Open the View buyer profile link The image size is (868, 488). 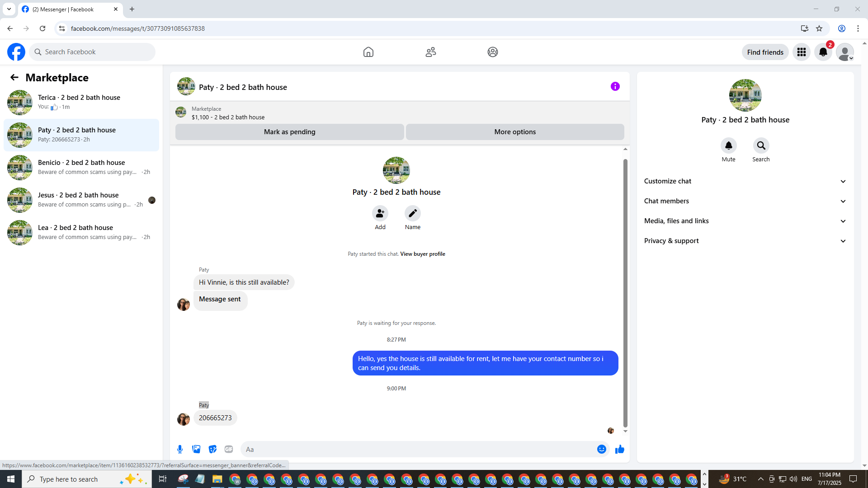pos(423,254)
